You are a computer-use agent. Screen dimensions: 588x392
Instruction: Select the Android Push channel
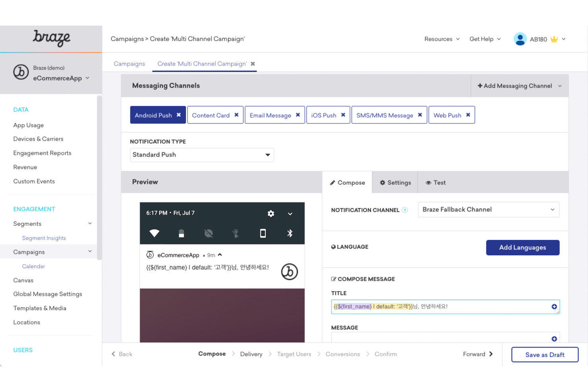[153, 115]
